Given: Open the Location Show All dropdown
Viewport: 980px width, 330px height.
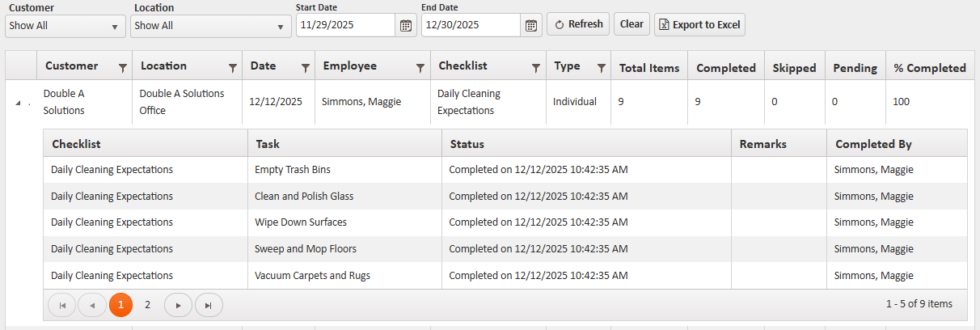Looking at the screenshot, I should click(x=210, y=26).
